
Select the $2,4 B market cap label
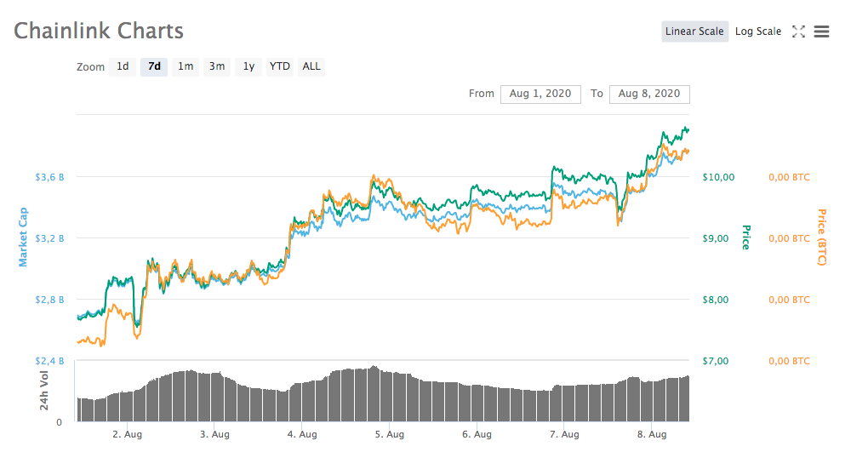(x=49, y=361)
